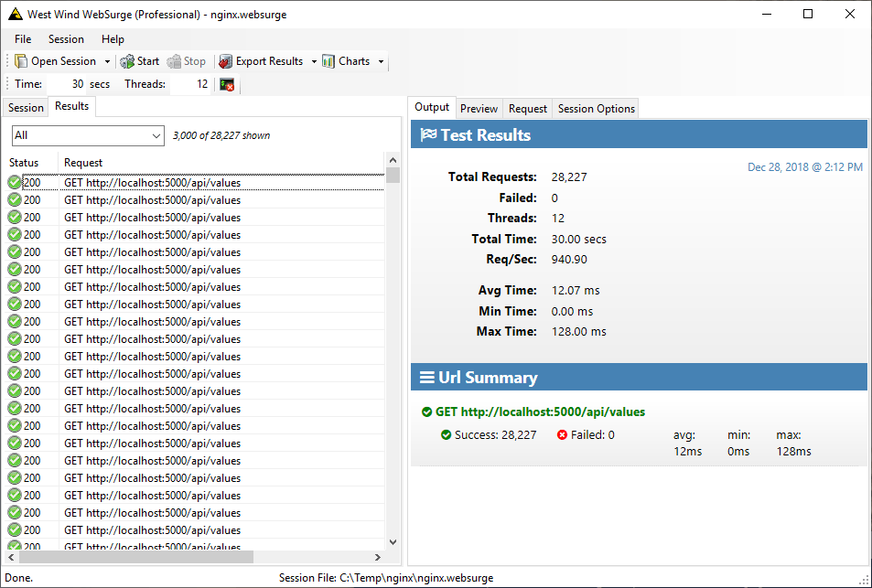872x588 pixels.
Task: Click the Min Time value 0.00 ms
Action: coord(572,311)
